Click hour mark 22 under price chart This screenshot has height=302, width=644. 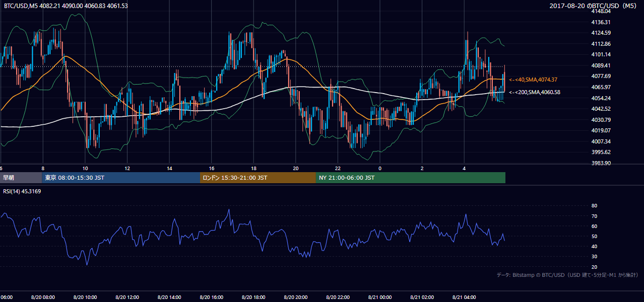click(338, 169)
